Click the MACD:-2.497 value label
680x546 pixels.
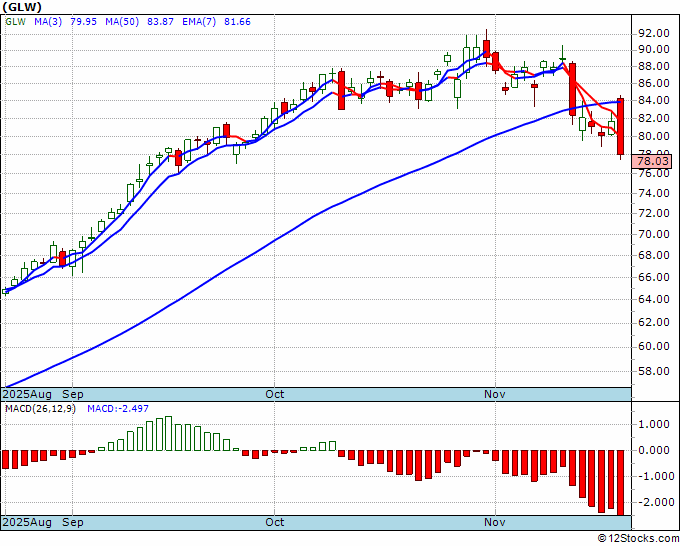(118, 409)
